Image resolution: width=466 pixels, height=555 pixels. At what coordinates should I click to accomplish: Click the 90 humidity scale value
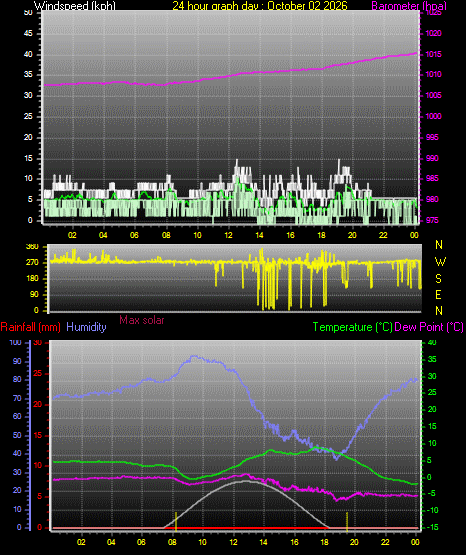[17, 361]
